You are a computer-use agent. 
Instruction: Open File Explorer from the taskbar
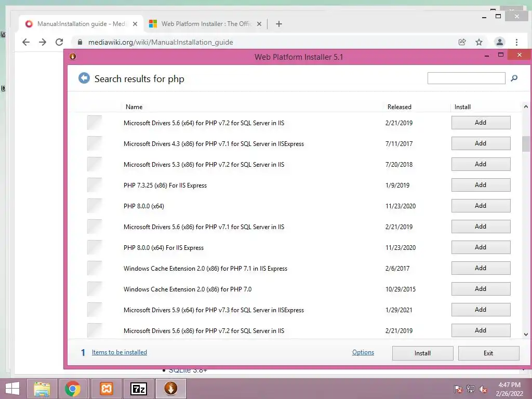coord(42,389)
